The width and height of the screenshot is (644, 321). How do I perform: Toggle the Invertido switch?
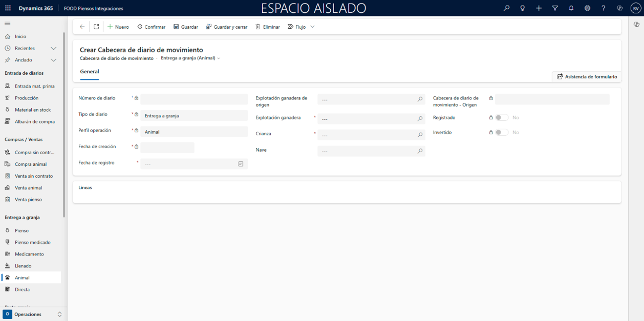502,133
